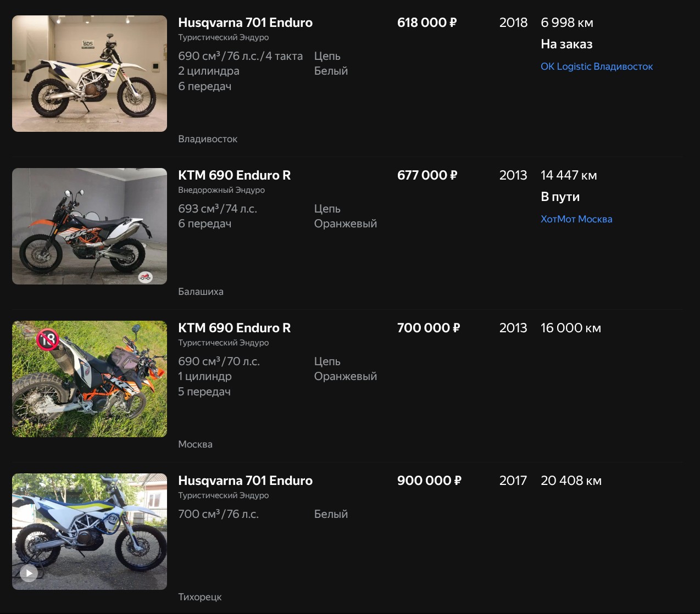Image resolution: width=700 pixels, height=614 pixels.
Task: Click the '690 см³/70 л.с.' spec
Action: pyautogui.click(x=219, y=361)
